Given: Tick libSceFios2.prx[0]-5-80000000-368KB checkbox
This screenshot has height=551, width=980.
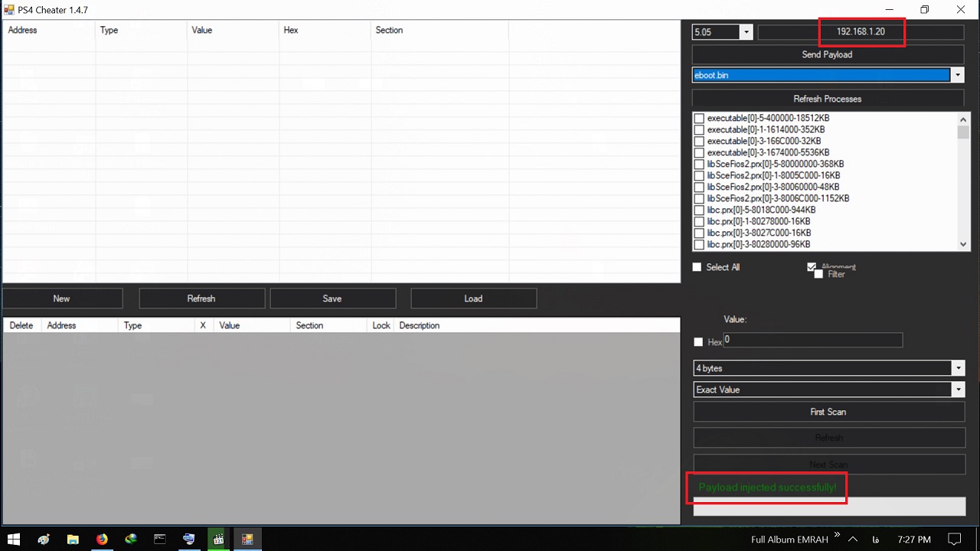Looking at the screenshot, I should point(699,165).
